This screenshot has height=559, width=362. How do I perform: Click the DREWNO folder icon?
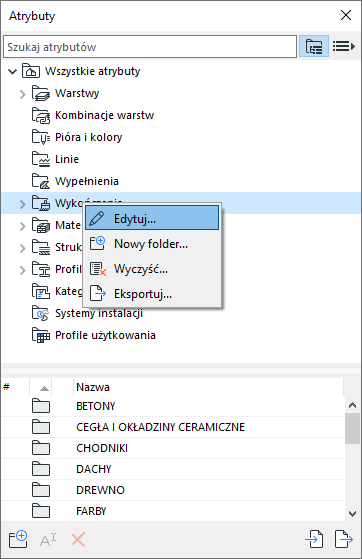coord(41,490)
